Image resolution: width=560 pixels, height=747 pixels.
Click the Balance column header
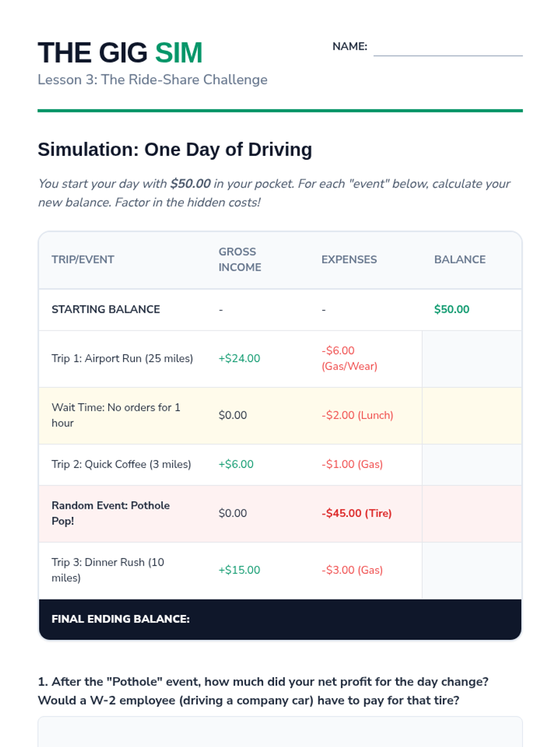coord(460,260)
